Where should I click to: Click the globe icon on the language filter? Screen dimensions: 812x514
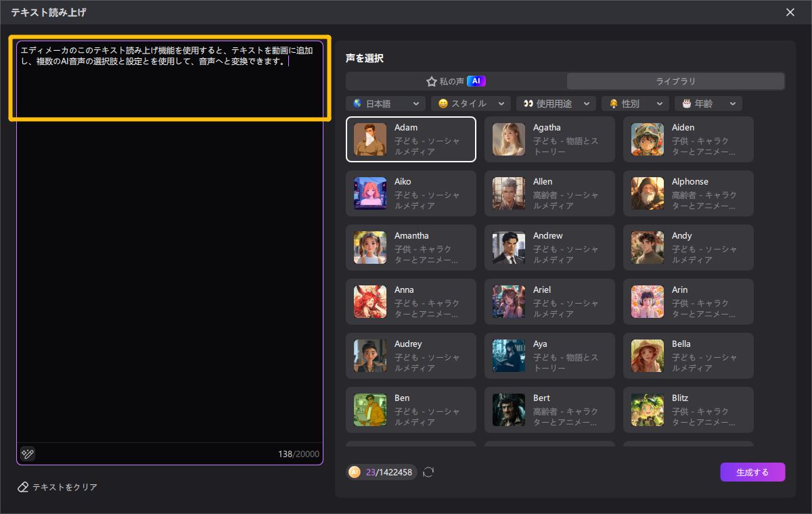click(x=358, y=103)
